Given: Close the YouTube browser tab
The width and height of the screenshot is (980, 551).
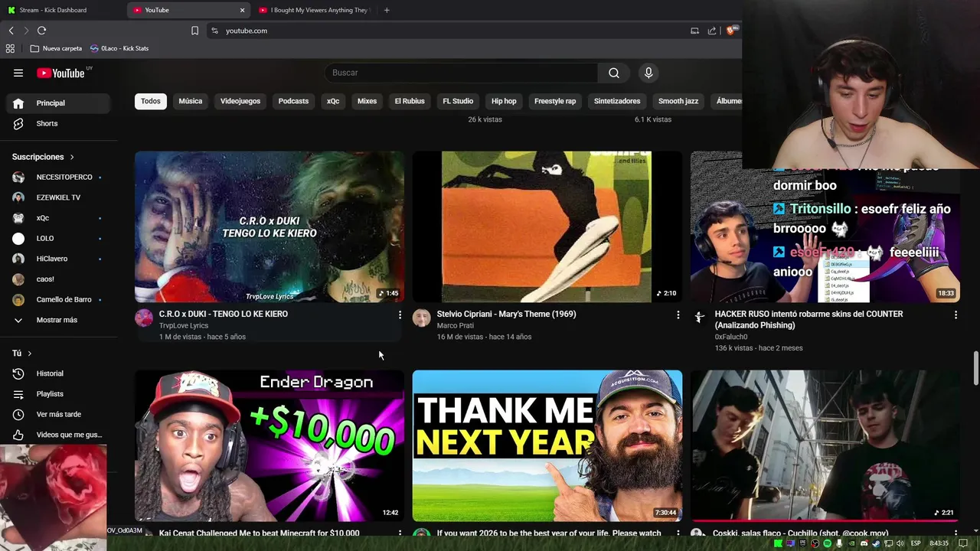Looking at the screenshot, I should point(242,10).
